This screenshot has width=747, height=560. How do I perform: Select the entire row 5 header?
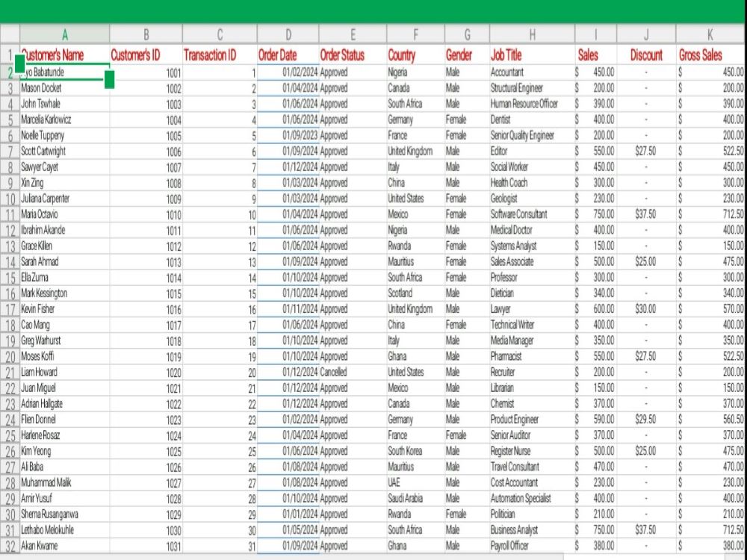(x=10, y=119)
